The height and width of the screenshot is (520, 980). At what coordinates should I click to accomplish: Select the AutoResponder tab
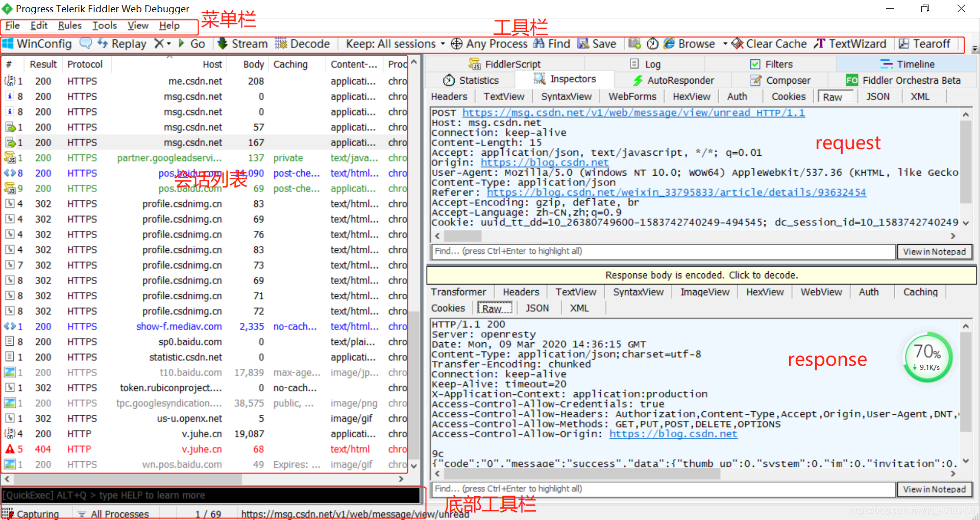[673, 80]
